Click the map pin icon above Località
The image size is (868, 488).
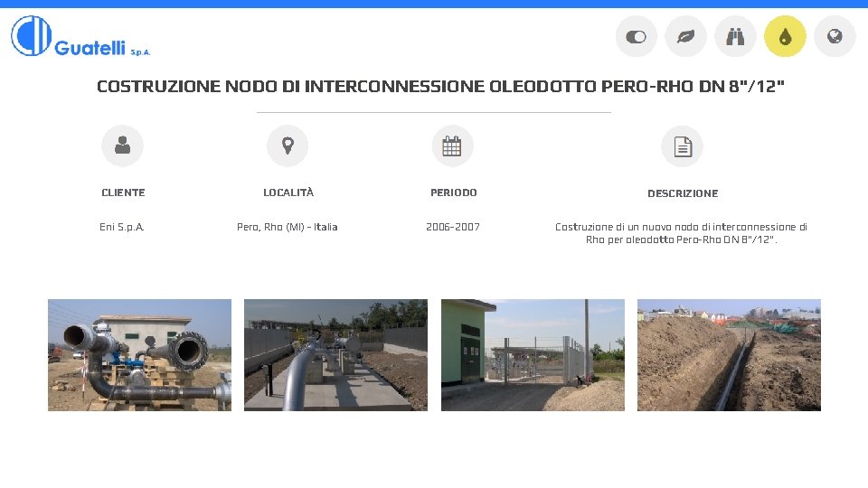coord(288,145)
